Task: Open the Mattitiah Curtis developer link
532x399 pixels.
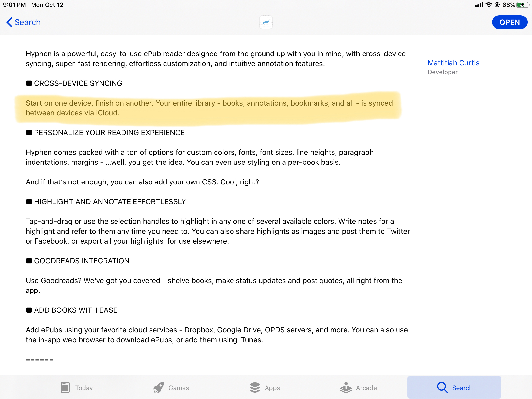Action: [453, 63]
